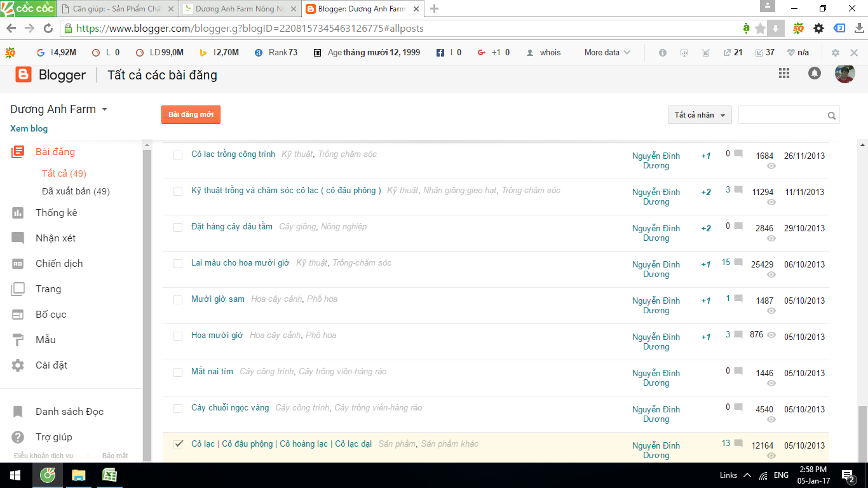Reload the page with refresh icon
Image resolution: width=868 pixels, height=488 pixels.
point(48,29)
